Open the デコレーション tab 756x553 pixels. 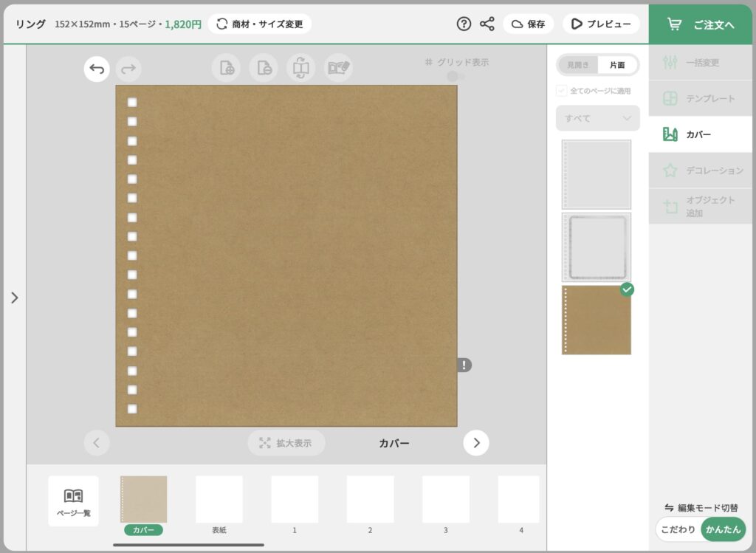coord(701,171)
